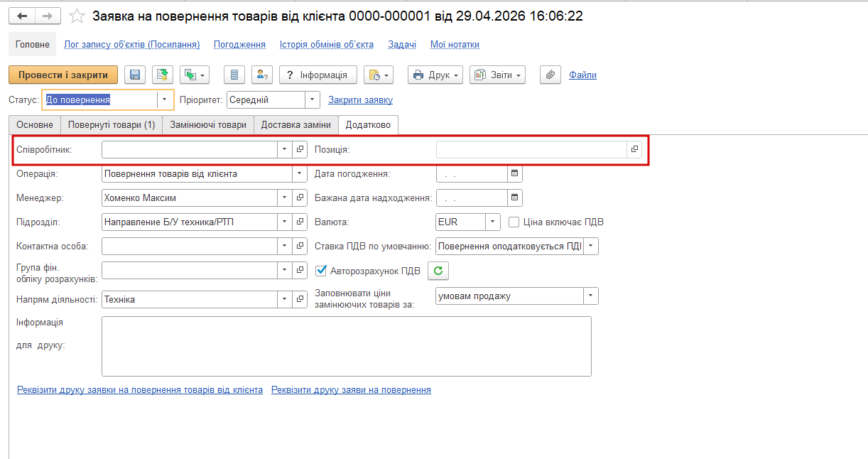
Task: Open Група фін. обліку via open icon
Action: (x=300, y=271)
